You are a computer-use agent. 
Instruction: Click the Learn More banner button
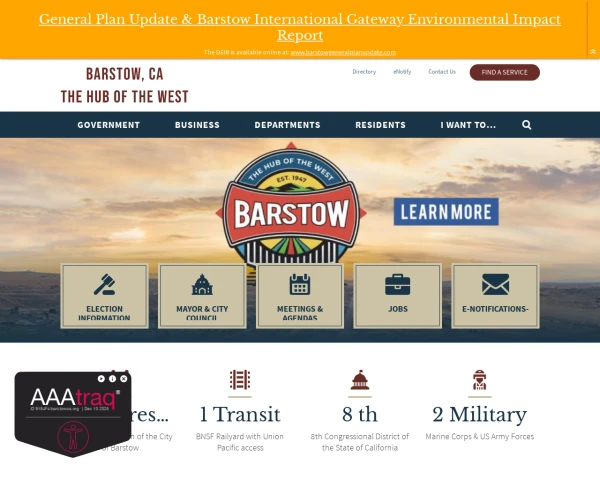click(x=446, y=212)
